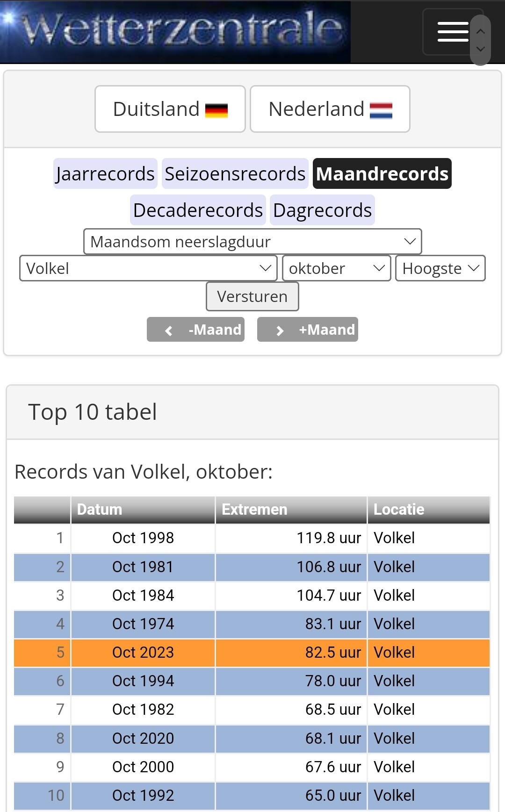
Task: Expand the Maandsom neerslagduur dropdown
Action: pyautogui.click(x=252, y=242)
